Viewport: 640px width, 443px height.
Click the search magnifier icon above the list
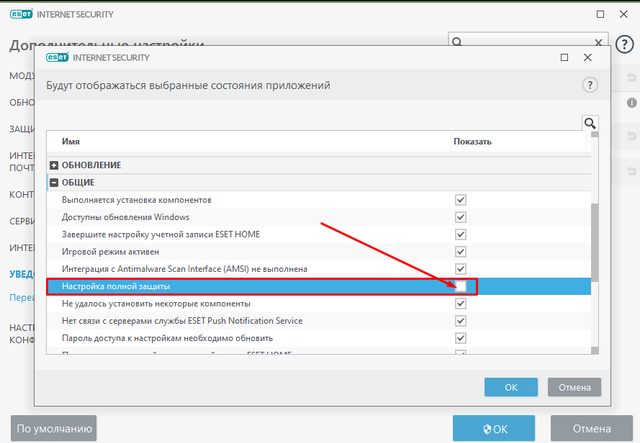point(590,123)
